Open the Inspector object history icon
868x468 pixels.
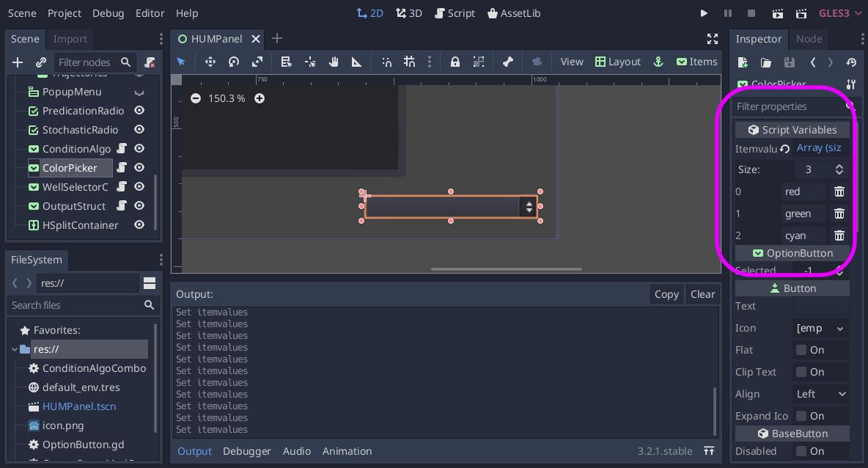[x=851, y=62]
